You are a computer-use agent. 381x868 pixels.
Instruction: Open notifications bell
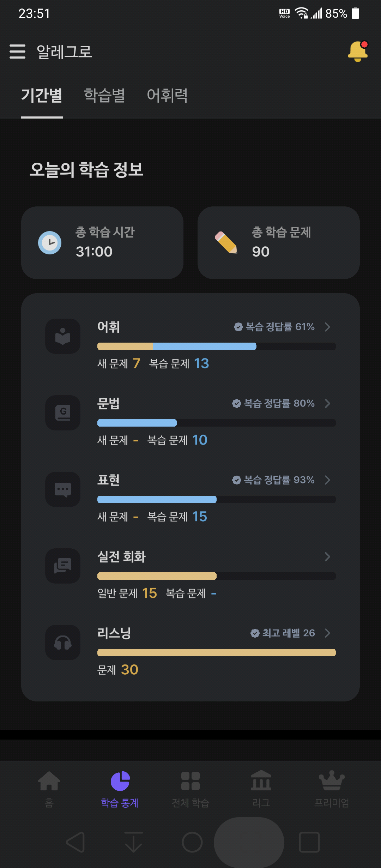[358, 52]
